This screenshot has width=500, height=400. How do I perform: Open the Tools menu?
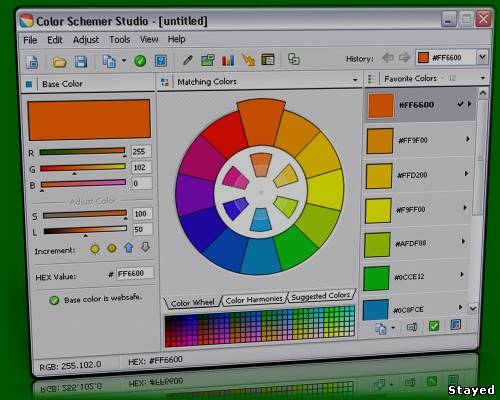point(120,39)
